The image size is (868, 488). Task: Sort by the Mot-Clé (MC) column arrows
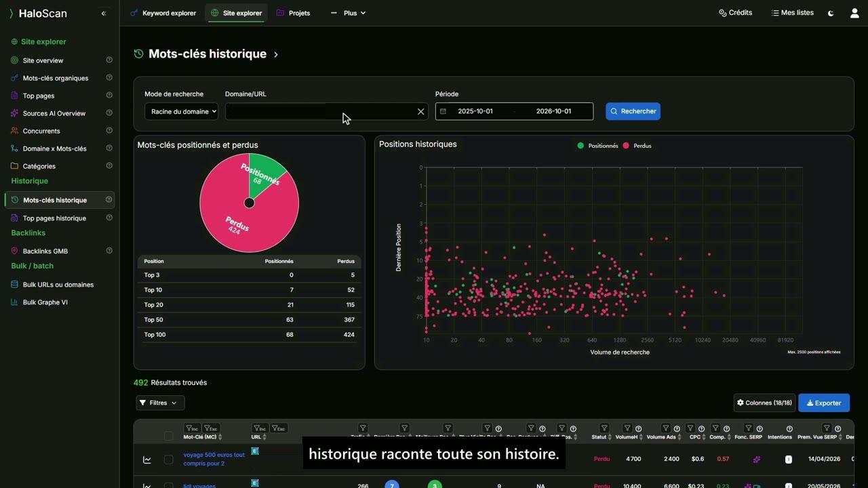point(220,437)
